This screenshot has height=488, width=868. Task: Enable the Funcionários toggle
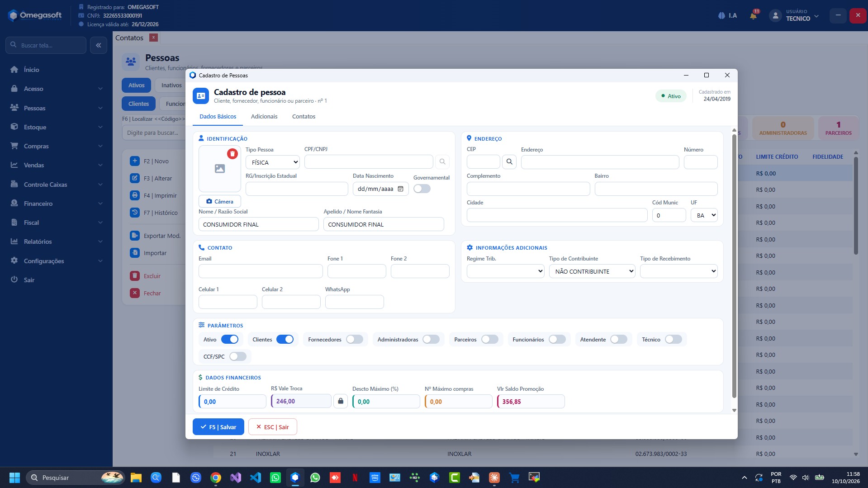(557, 339)
